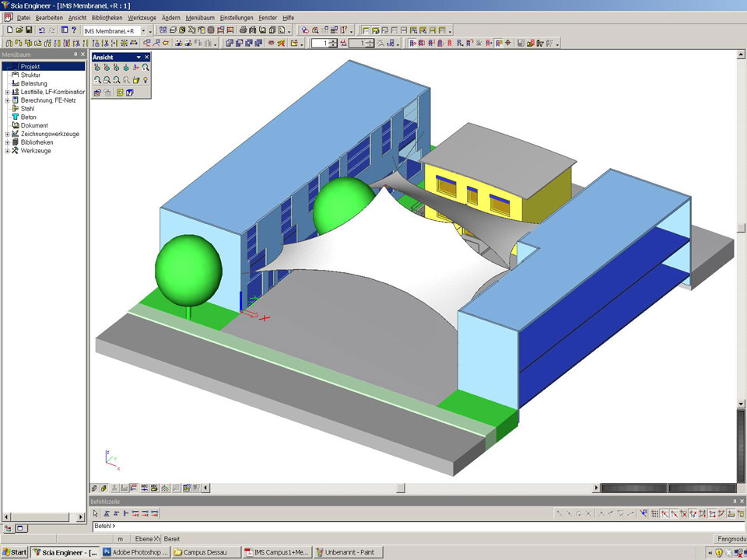Switch to Adobe Photoshop in the taskbar
Screen dimensions: 747x560
(136, 552)
